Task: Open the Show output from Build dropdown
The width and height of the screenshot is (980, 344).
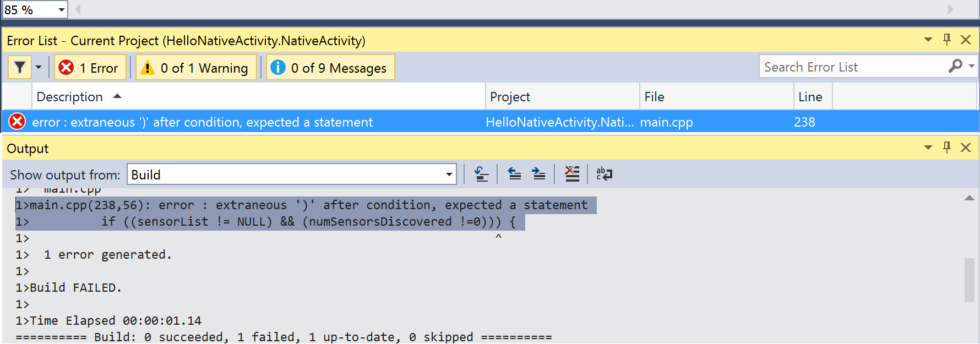Action: coord(449,175)
